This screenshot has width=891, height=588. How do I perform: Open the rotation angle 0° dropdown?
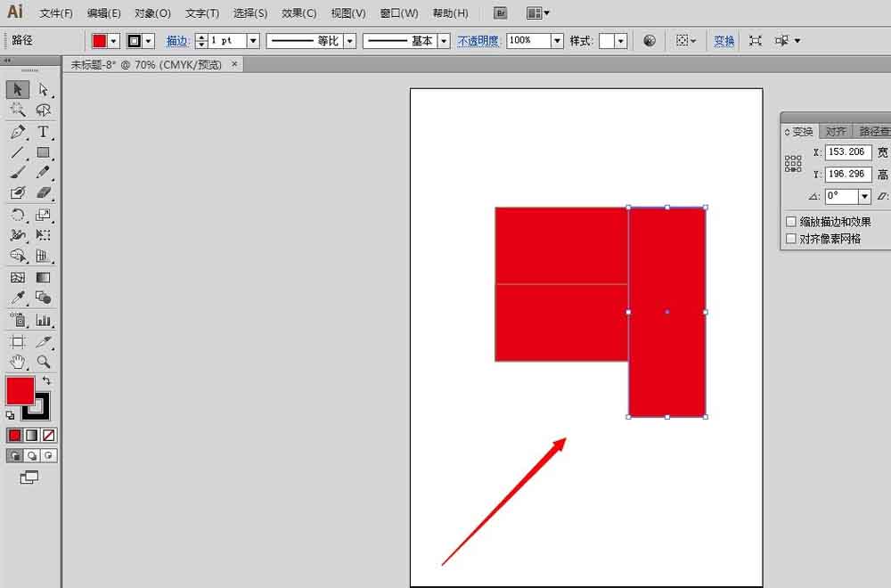(865, 197)
